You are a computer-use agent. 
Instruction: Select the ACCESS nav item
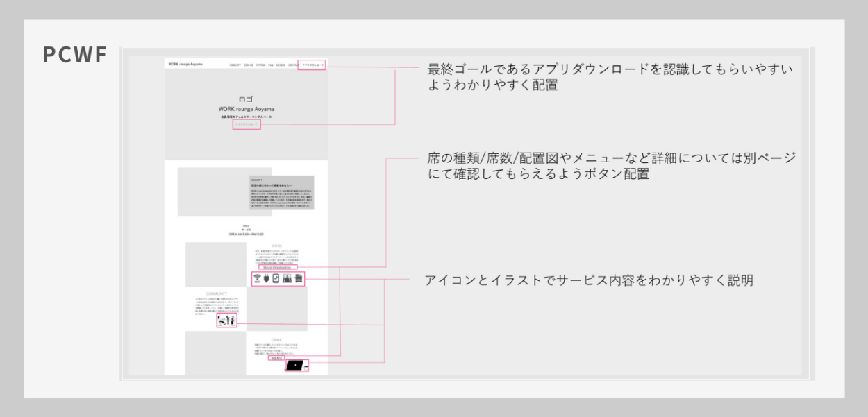click(x=281, y=65)
